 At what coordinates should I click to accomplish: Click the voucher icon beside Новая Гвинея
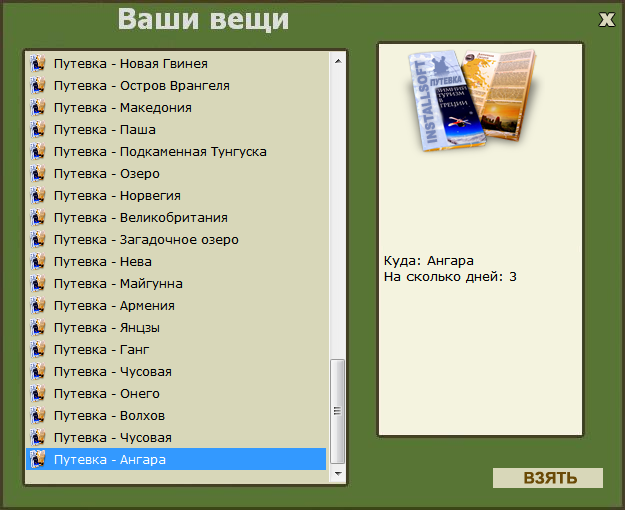pos(37,64)
